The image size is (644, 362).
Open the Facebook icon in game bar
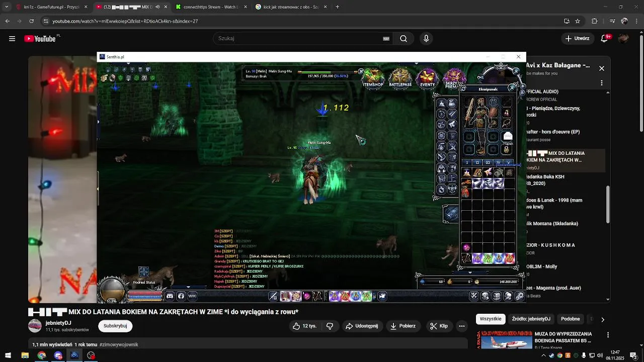click(x=181, y=296)
